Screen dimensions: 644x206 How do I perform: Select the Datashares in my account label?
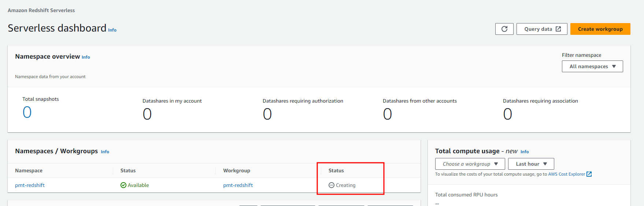(x=172, y=101)
